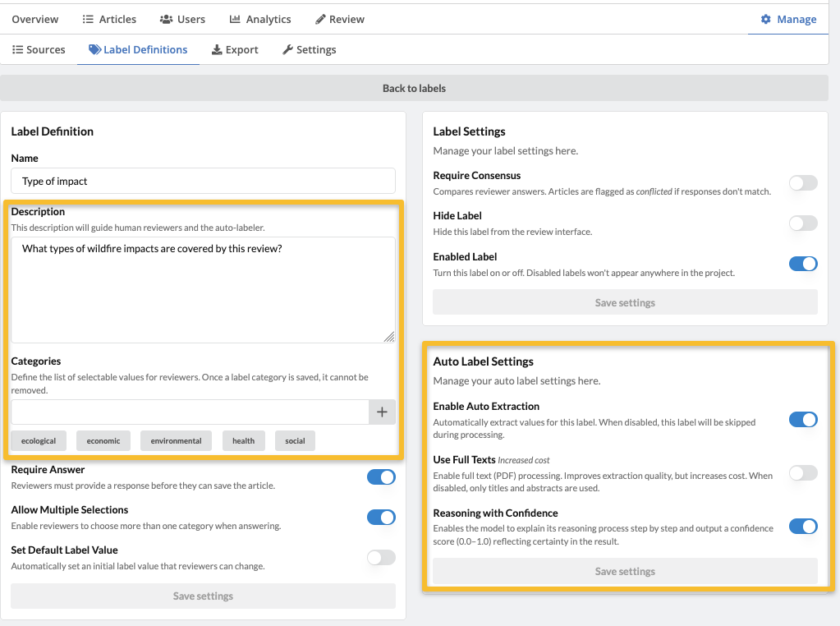Click the 'Increased cost' note

[x=523, y=460]
